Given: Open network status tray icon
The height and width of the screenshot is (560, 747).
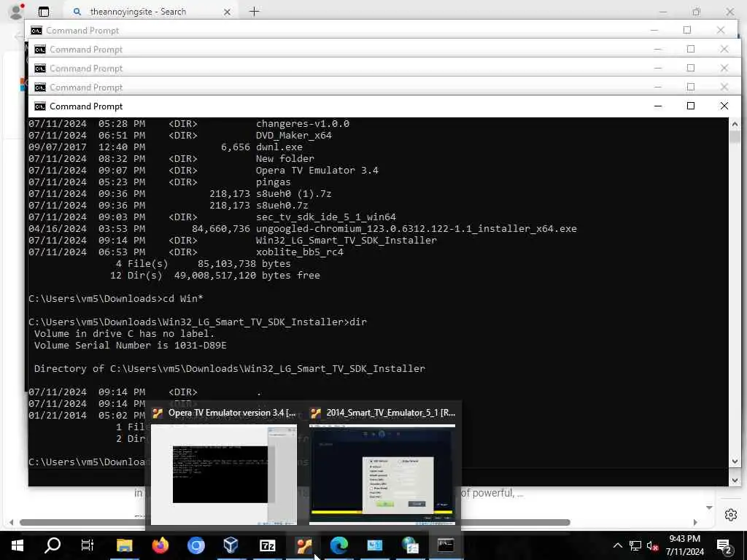Looking at the screenshot, I should click(x=635, y=545).
